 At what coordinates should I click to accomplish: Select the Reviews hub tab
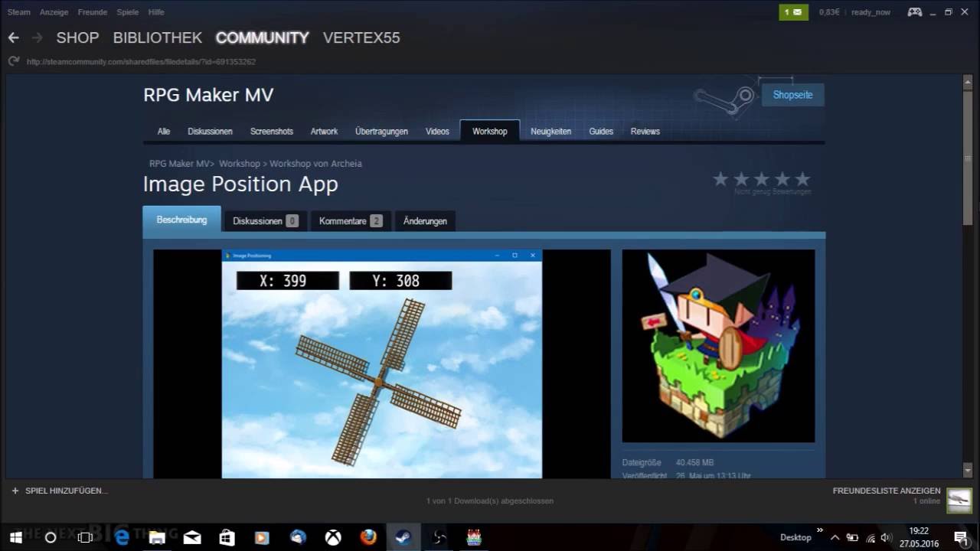645,132
